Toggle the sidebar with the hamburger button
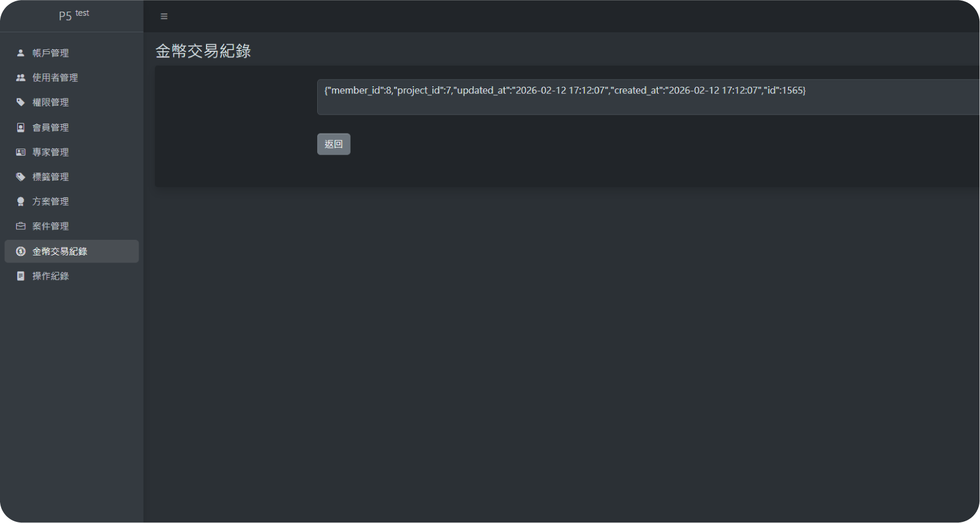This screenshot has height=523, width=980. click(164, 17)
